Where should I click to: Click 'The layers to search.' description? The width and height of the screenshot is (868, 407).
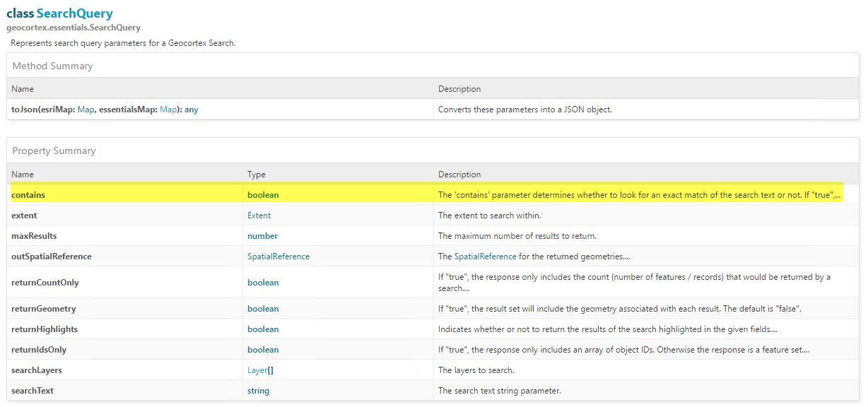(x=476, y=370)
